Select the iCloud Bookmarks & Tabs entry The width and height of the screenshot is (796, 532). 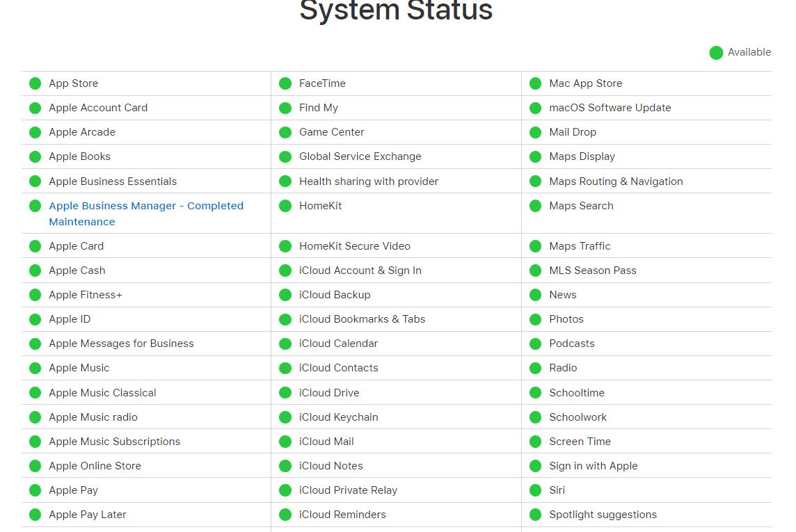(x=362, y=319)
